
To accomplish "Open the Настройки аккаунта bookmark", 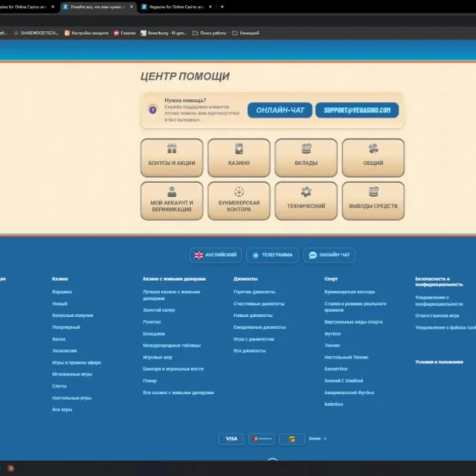I will pos(86,33).
